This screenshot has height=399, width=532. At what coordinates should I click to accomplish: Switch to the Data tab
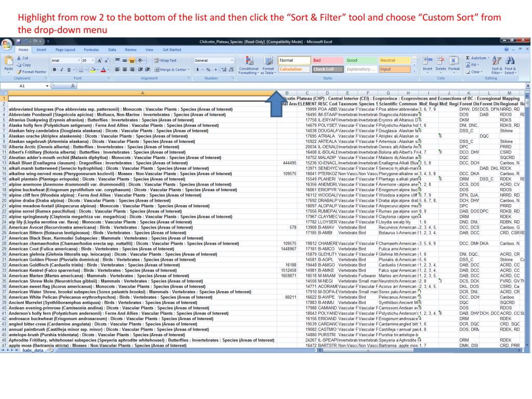click(112, 50)
